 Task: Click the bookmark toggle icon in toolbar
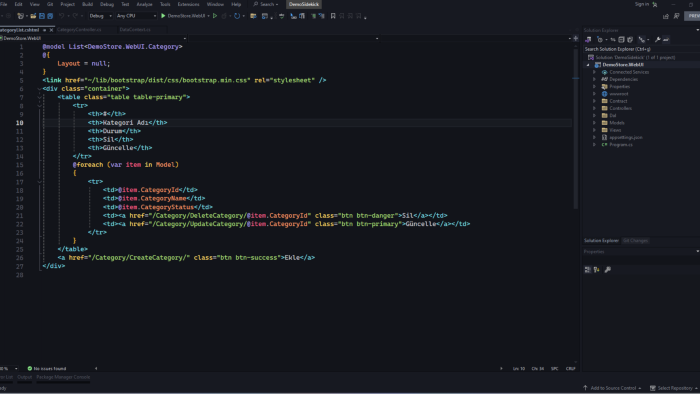click(x=333, y=16)
